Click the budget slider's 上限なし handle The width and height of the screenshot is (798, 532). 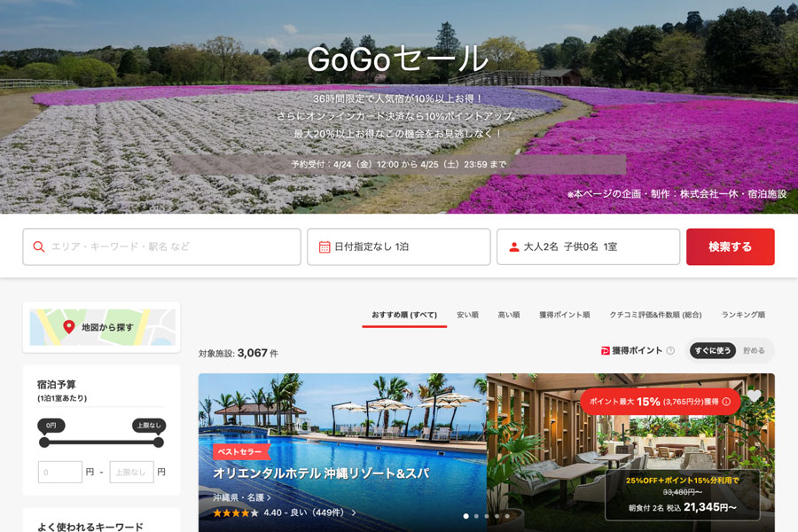[159, 442]
